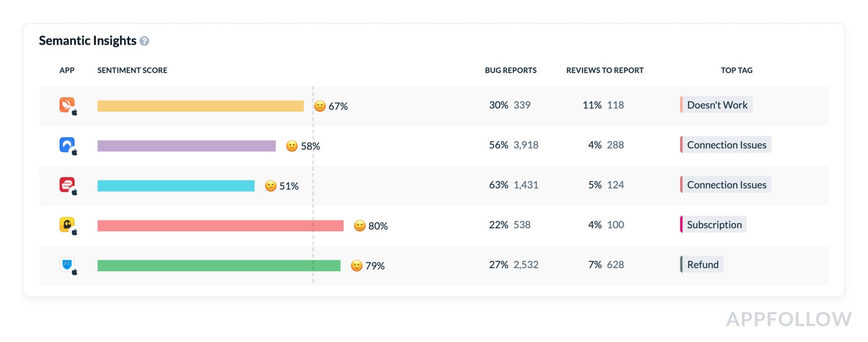Screen dimensions: 868x342
Task: Select the yellow app icon in the 80% row
Action: point(68,225)
